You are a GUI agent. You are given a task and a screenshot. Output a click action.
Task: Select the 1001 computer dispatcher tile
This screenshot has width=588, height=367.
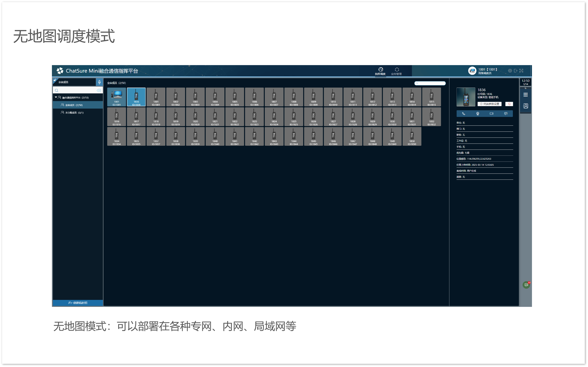tap(117, 97)
